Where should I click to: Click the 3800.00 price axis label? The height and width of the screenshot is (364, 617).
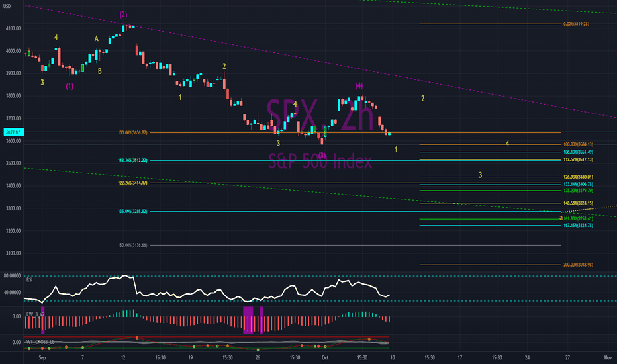[x=13, y=96]
